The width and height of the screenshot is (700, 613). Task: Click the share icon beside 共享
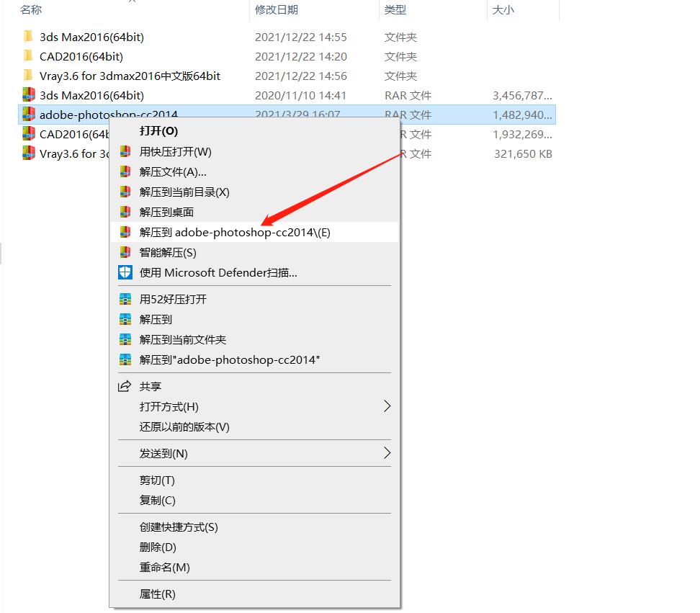pyautogui.click(x=125, y=386)
